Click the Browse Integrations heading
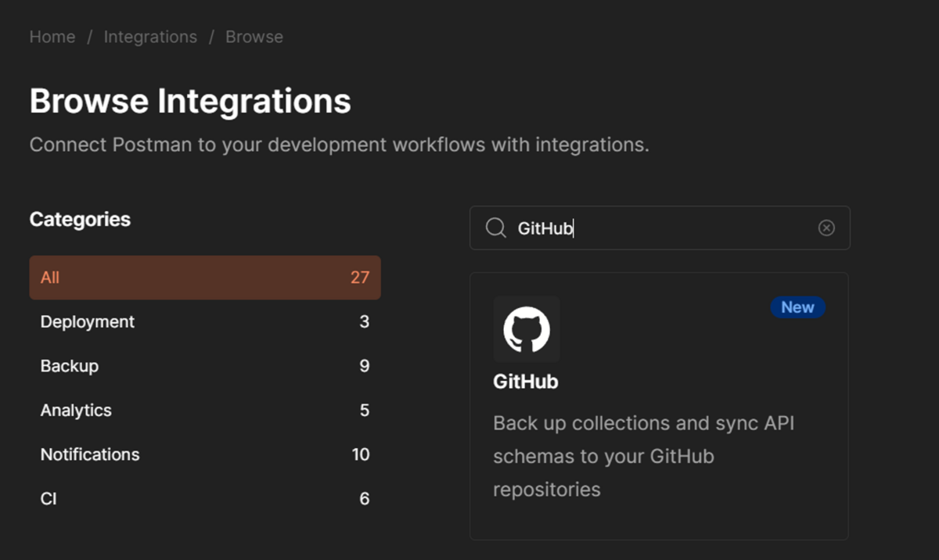 [x=190, y=102]
